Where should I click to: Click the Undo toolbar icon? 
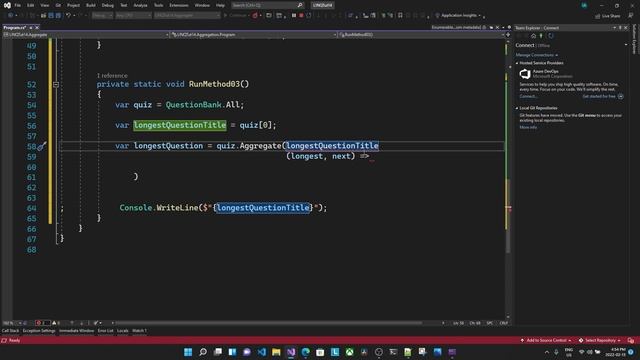pyautogui.click(x=68, y=16)
